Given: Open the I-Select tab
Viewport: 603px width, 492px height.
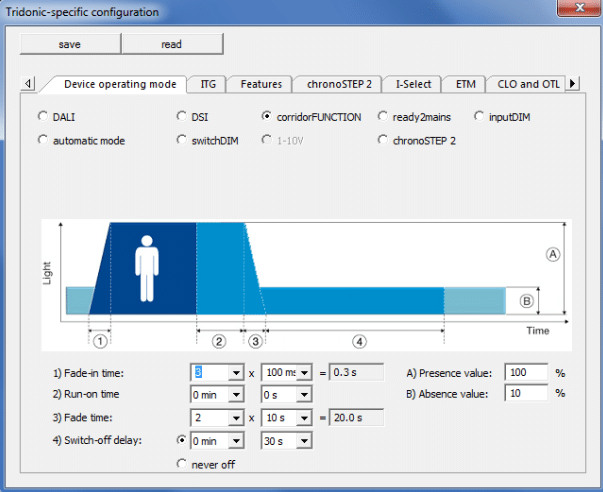Looking at the screenshot, I should pos(413,84).
